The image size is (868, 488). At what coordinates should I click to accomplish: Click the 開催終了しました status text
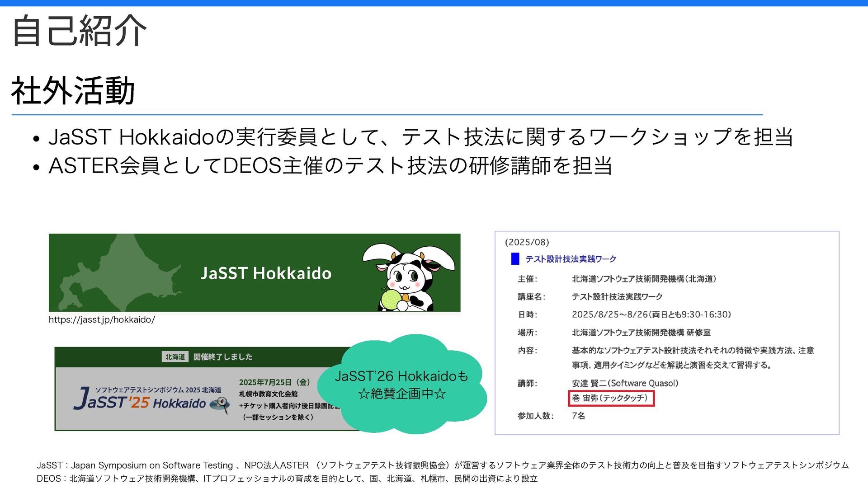pyautogui.click(x=223, y=357)
